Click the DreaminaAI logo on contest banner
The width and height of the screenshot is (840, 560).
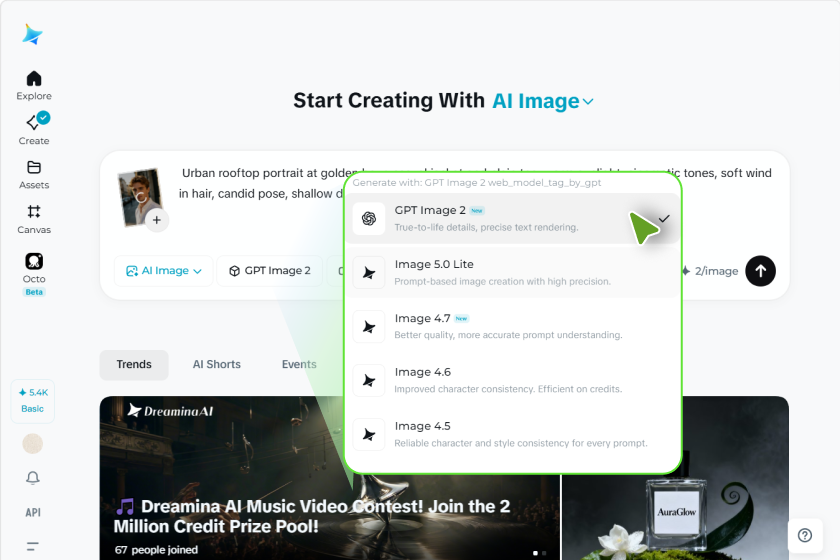pos(170,411)
